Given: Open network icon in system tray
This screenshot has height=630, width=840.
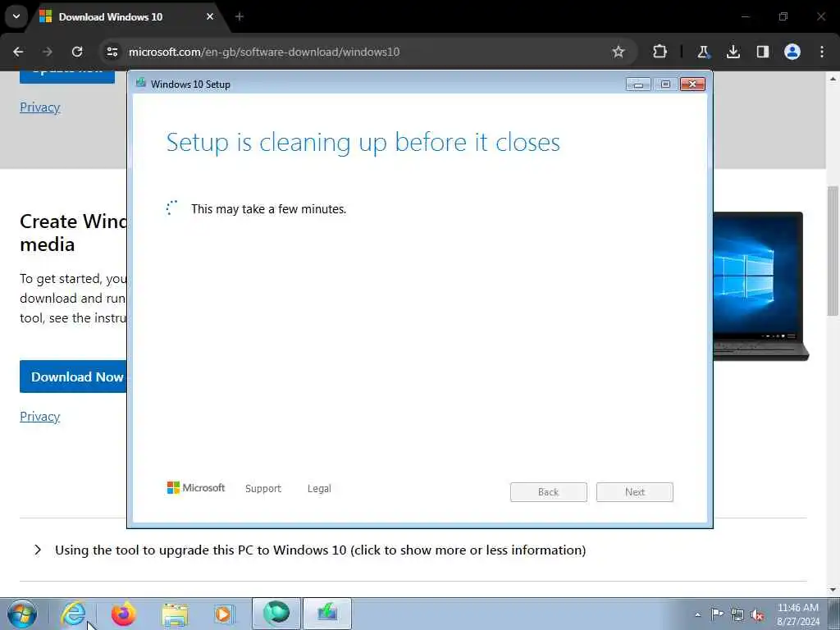Looking at the screenshot, I should coord(737,615).
